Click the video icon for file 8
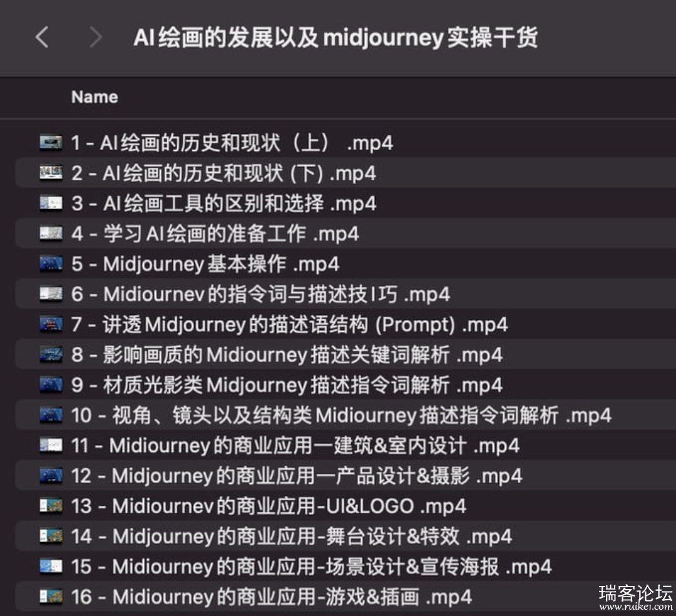 point(51,354)
